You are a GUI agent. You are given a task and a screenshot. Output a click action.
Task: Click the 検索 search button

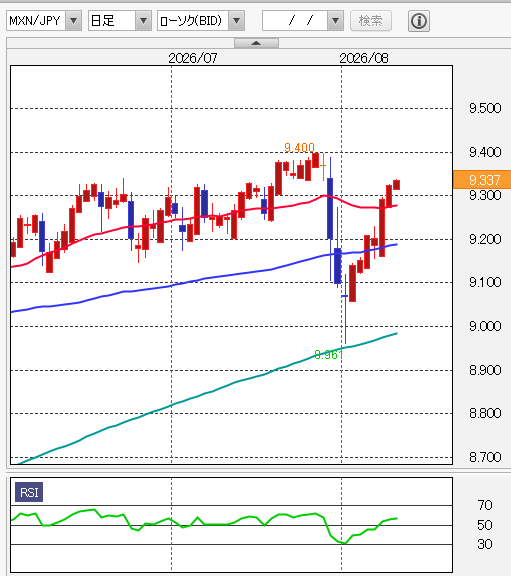point(371,21)
